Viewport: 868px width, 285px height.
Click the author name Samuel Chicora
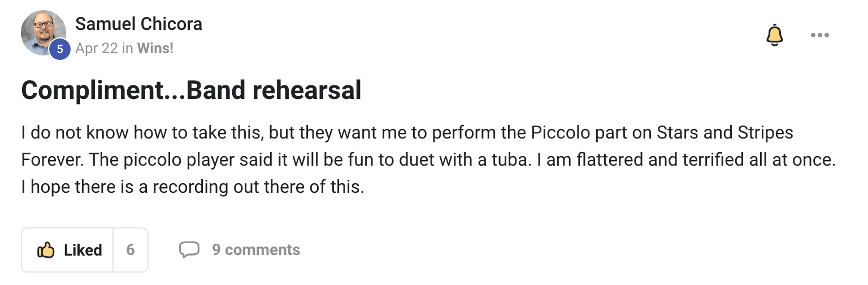138,24
